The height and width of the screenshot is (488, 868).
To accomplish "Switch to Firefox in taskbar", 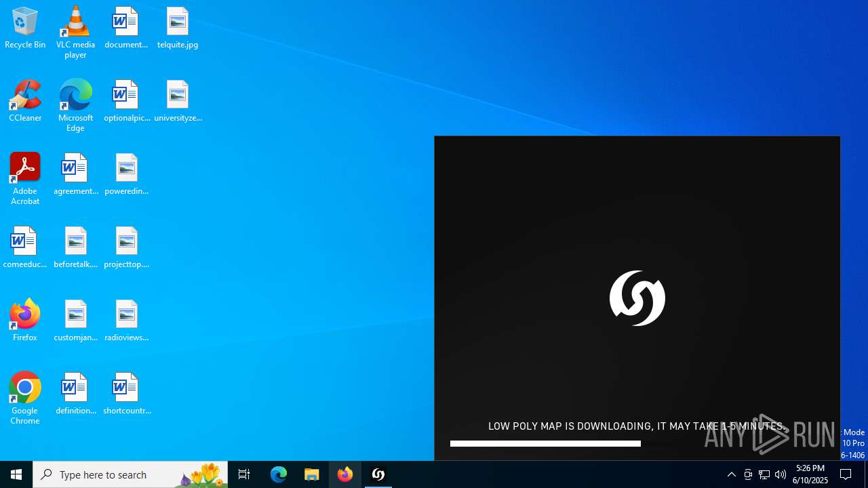I will click(345, 474).
